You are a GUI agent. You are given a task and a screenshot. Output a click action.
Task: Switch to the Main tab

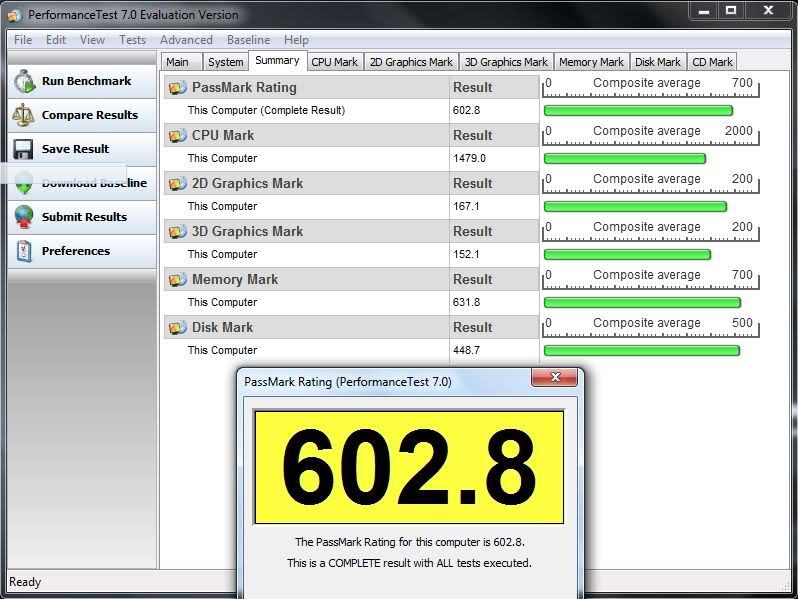tap(182, 62)
